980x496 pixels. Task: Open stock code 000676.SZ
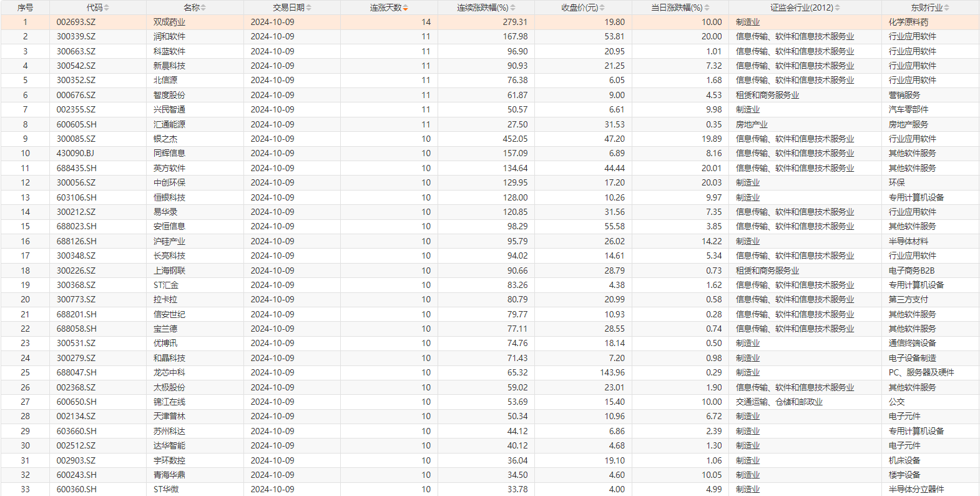(76, 95)
